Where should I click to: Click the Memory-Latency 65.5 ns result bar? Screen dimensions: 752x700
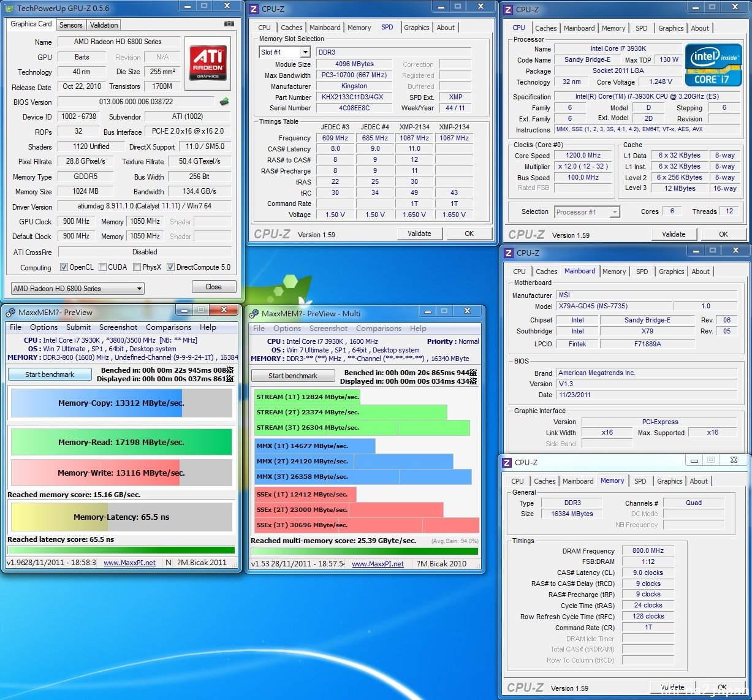point(121,517)
